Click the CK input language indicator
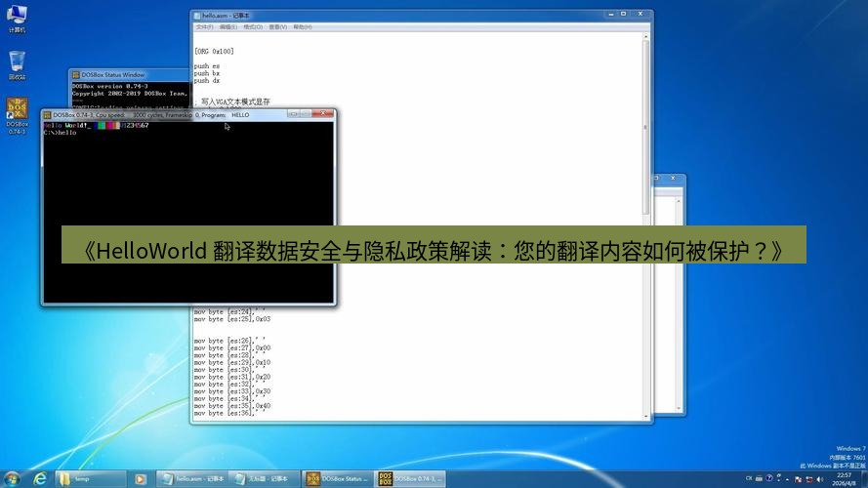 749,478
